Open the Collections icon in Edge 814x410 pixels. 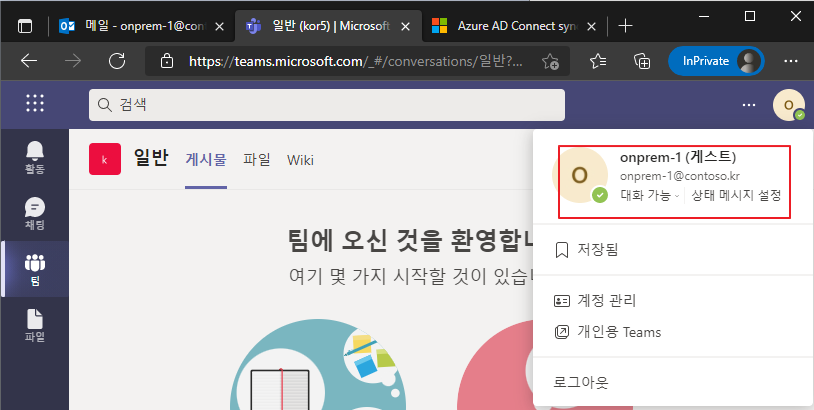[x=642, y=61]
